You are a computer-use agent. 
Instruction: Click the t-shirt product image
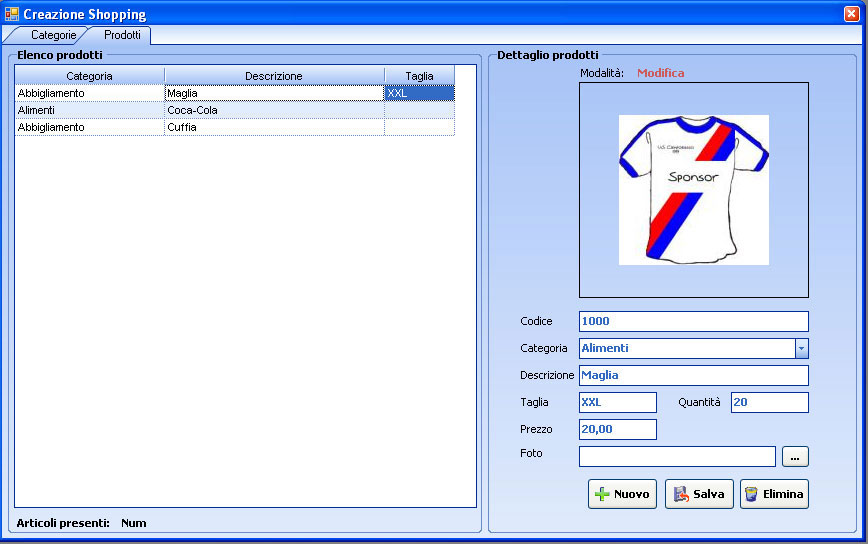pos(693,190)
